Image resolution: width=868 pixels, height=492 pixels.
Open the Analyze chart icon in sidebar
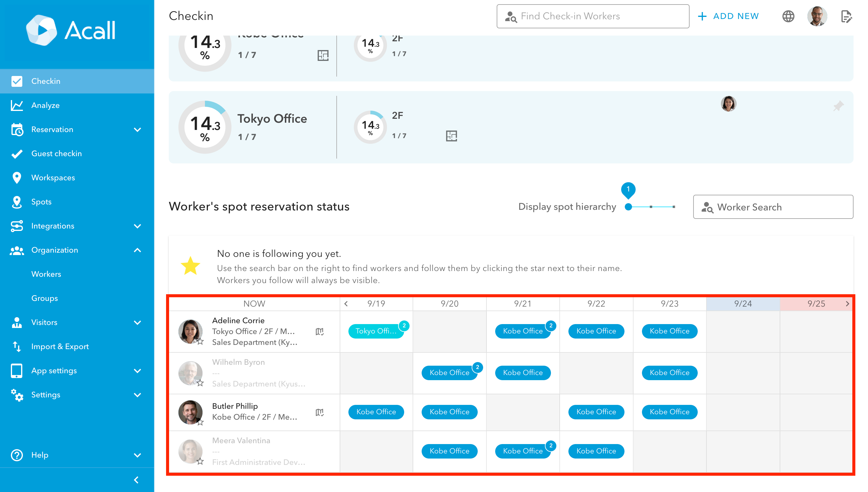[17, 106]
